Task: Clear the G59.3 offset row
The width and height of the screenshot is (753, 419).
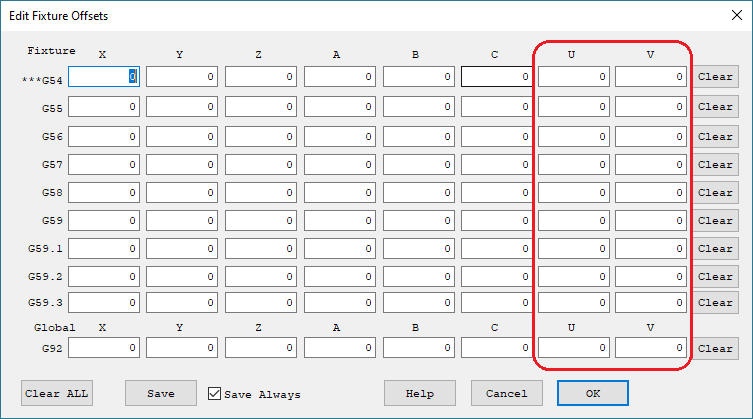Action: point(715,302)
